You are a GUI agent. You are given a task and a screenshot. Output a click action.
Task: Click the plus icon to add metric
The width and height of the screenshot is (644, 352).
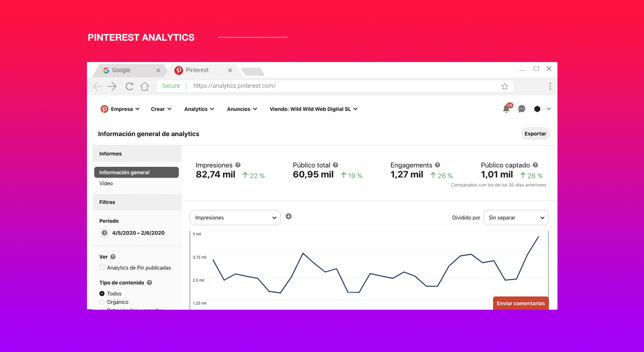point(289,216)
